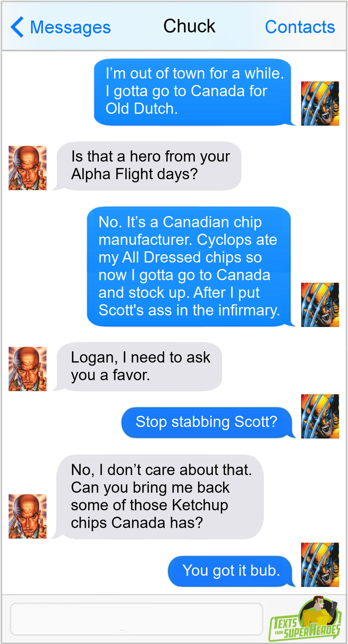The height and width of the screenshot is (644, 348).
Task: Select the 'Stop stabbing Scott?' bubble
Action: coord(208,422)
